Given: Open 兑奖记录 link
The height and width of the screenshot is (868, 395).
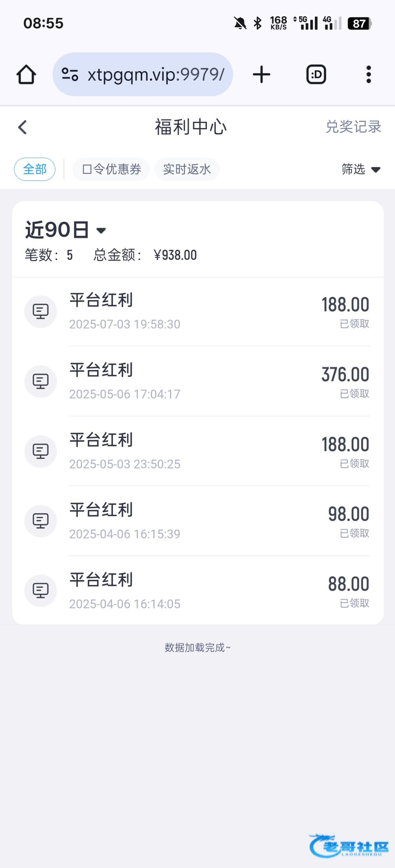Looking at the screenshot, I should (353, 127).
